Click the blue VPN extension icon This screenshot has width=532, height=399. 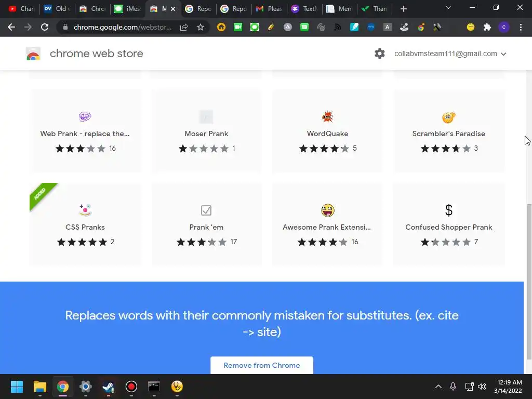point(371,27)
